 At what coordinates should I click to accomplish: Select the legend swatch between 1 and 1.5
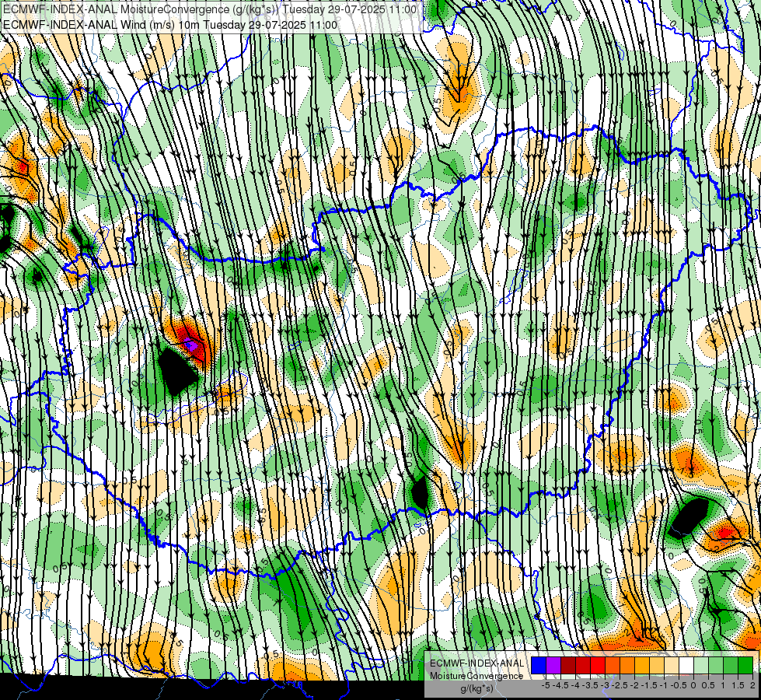(x=731, y=665)
